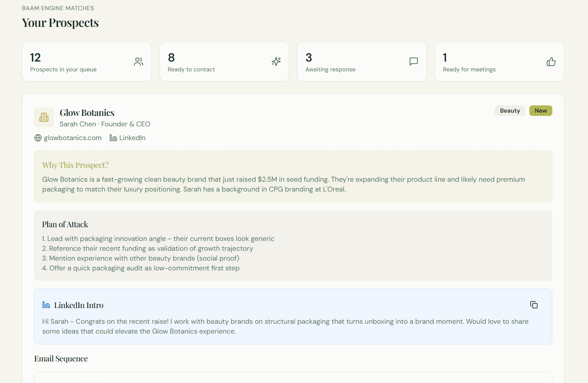
Task: Click the LinkedIn icon in the LinkedIn Intro header
Action: (x=46, y=305)
